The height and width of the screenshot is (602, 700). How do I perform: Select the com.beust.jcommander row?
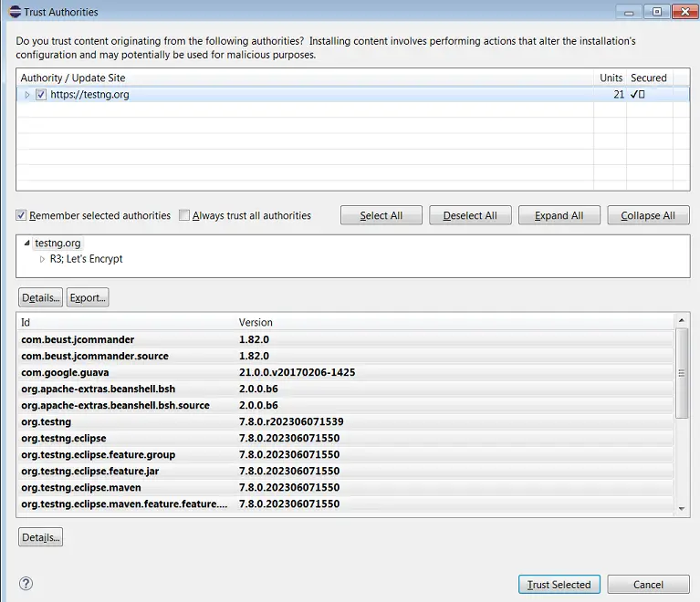pyautogui.click(x=346, y=339)
